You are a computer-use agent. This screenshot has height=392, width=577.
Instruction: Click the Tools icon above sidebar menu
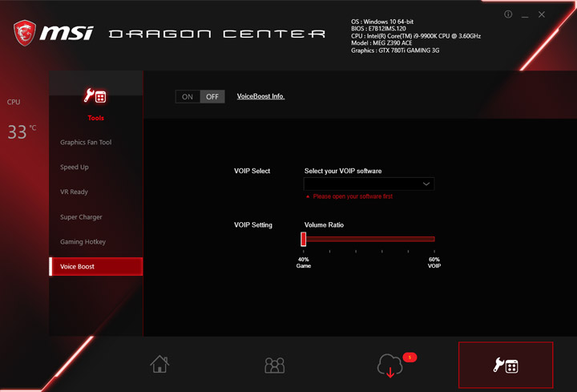[x=95, y=96]
